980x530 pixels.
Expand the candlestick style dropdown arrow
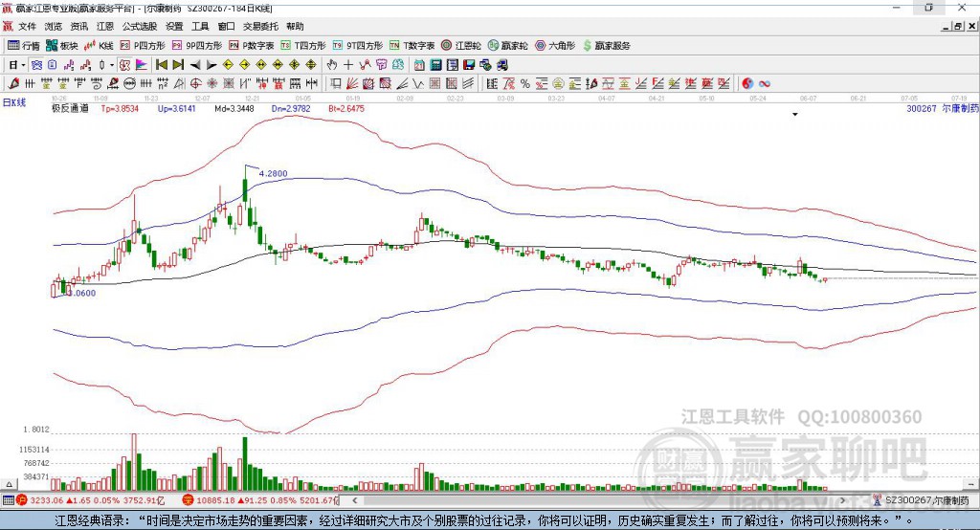[x=112, y=65]
